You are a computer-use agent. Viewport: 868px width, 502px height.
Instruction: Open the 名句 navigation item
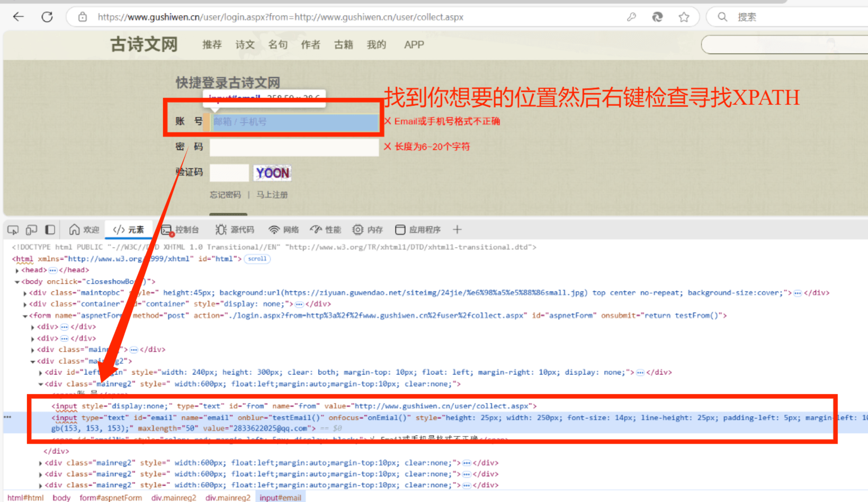278,45
